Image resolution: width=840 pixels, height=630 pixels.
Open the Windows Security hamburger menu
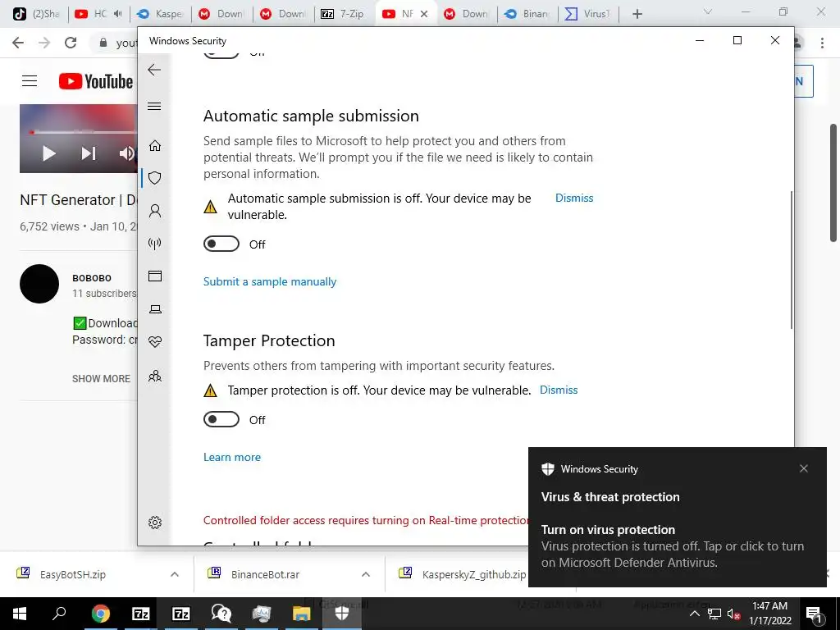[154, 106]
